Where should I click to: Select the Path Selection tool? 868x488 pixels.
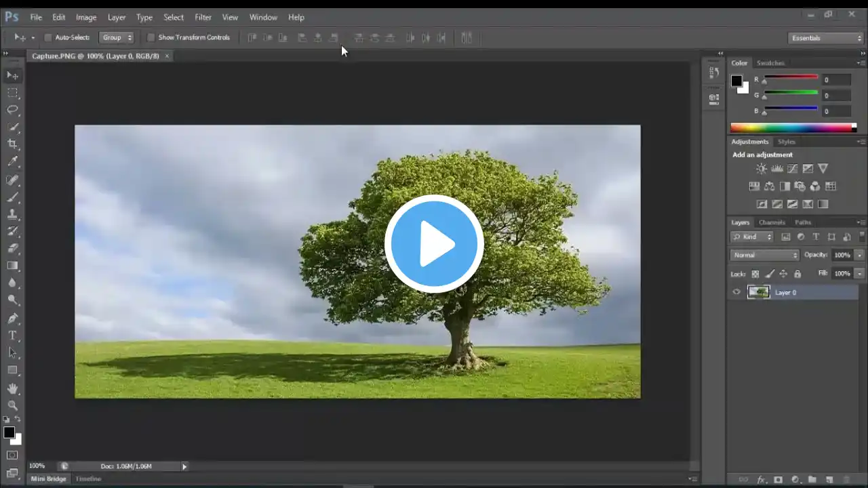[12, 353]
